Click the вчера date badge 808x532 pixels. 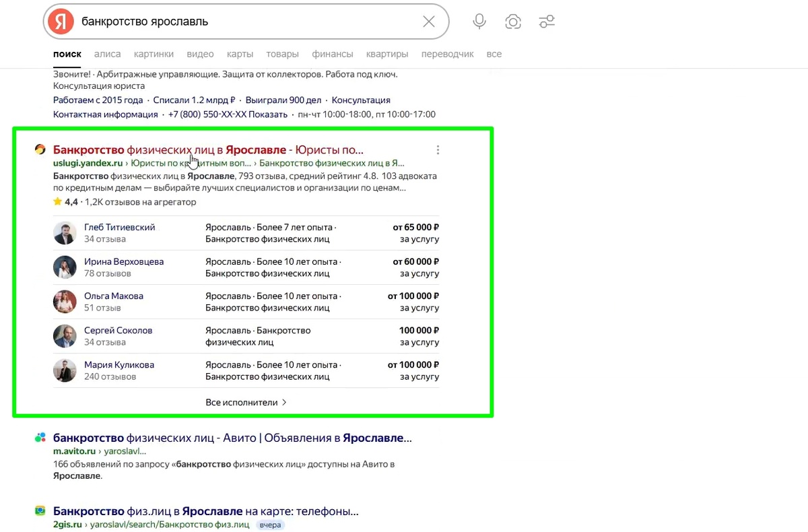point(270,524)
